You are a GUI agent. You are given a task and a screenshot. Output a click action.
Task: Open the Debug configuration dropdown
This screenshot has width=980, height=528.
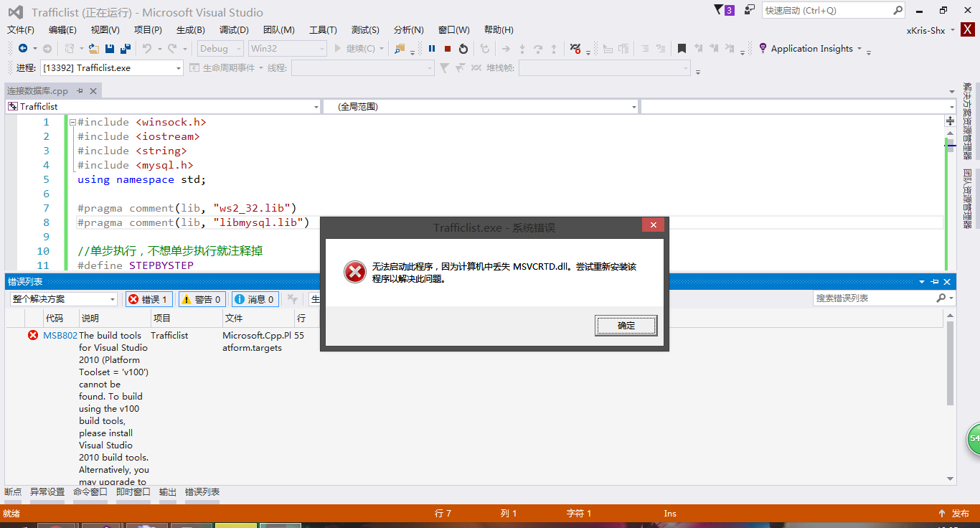pos(219,49)
